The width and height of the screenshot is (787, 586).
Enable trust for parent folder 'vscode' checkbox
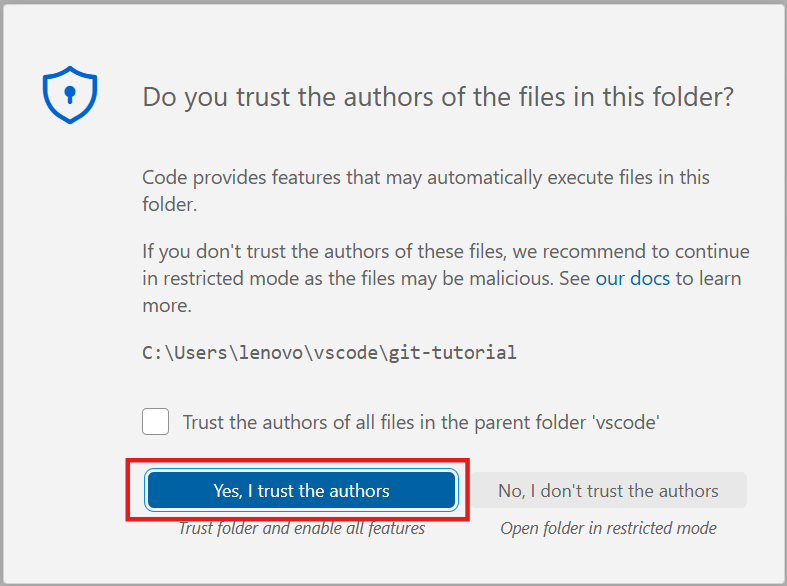click(155, 421)
